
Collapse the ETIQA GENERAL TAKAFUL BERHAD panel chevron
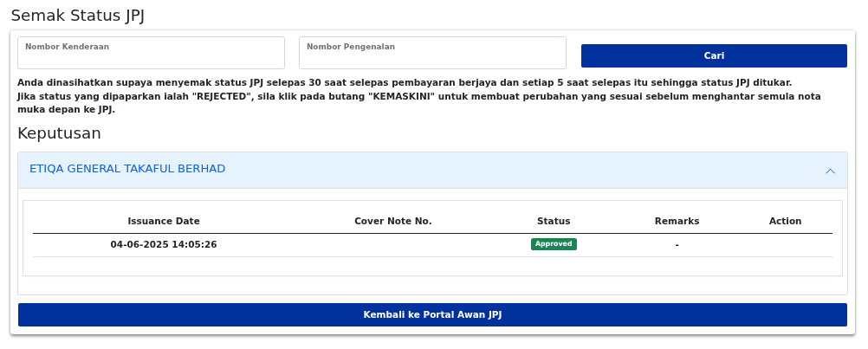point(830,171)
